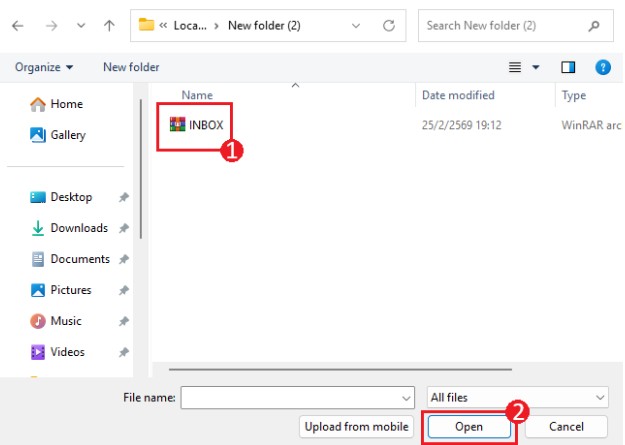
Task: Open the Help question mark icon
Action: [602, 67]
